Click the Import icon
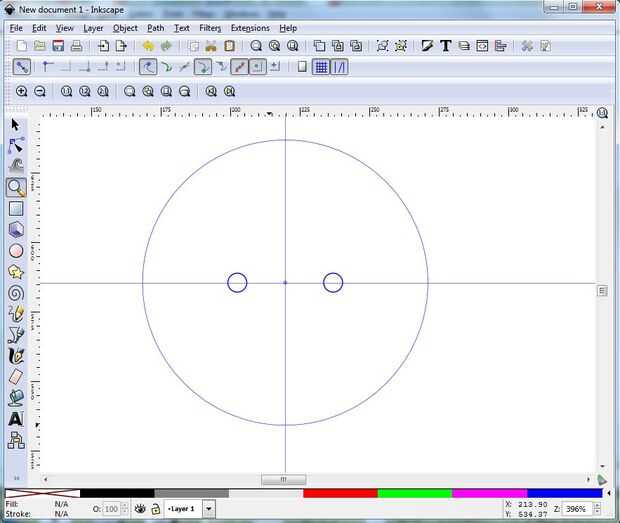The image size is (620, 523). pyautogui.click(x=103, y=46)
